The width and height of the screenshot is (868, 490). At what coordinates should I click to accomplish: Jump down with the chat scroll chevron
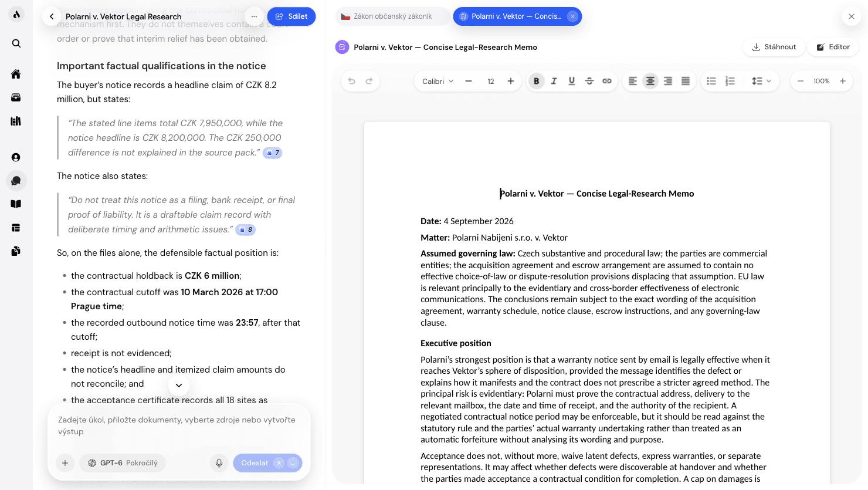[x=179, y=386]
